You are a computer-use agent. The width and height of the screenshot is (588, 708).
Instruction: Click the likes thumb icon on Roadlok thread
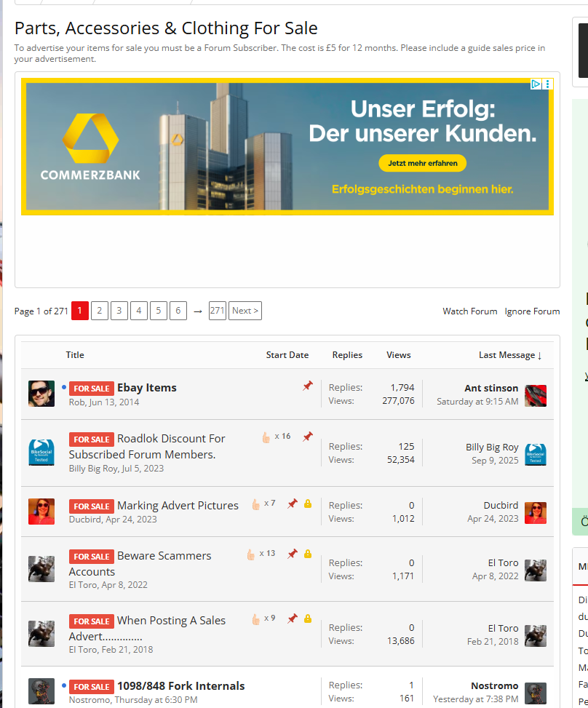pyautogui.click(x=266, y=437)
